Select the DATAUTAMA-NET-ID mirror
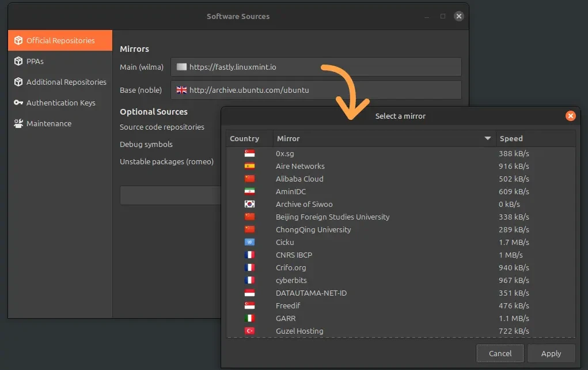Viewport: 588px width, 370px height. [x=400, y=293]
